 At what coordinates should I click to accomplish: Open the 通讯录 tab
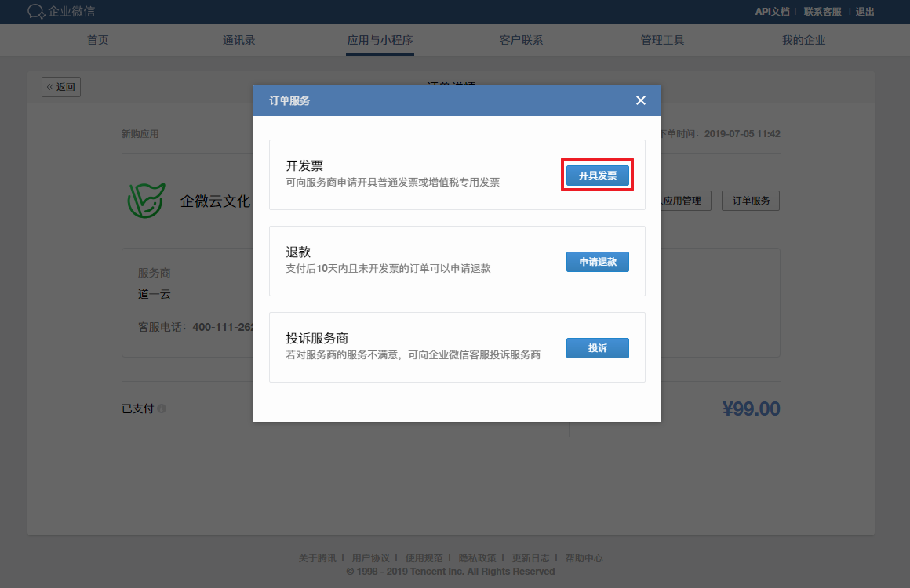239,41
